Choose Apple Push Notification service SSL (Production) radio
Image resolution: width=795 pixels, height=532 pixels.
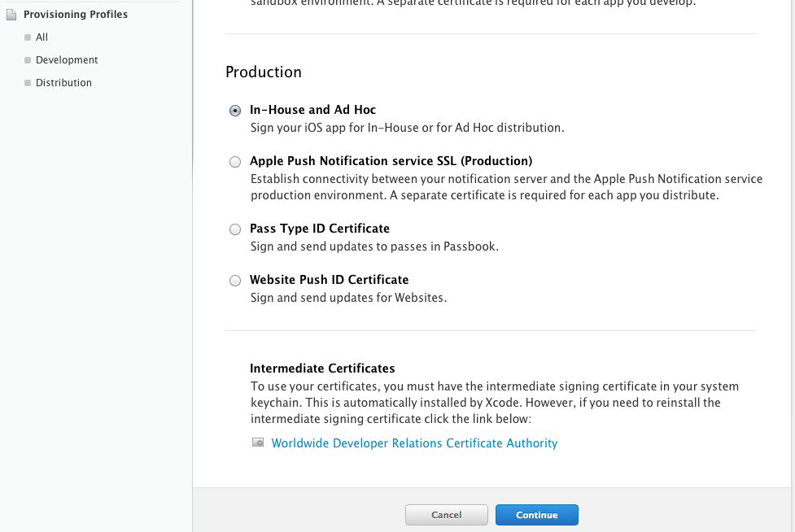pyautogui.click(x=235, y=162)
